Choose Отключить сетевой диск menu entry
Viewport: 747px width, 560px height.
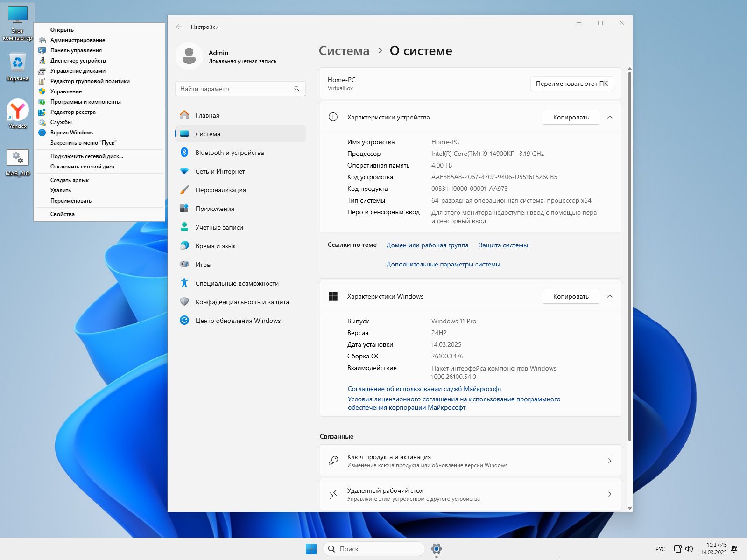99,167
